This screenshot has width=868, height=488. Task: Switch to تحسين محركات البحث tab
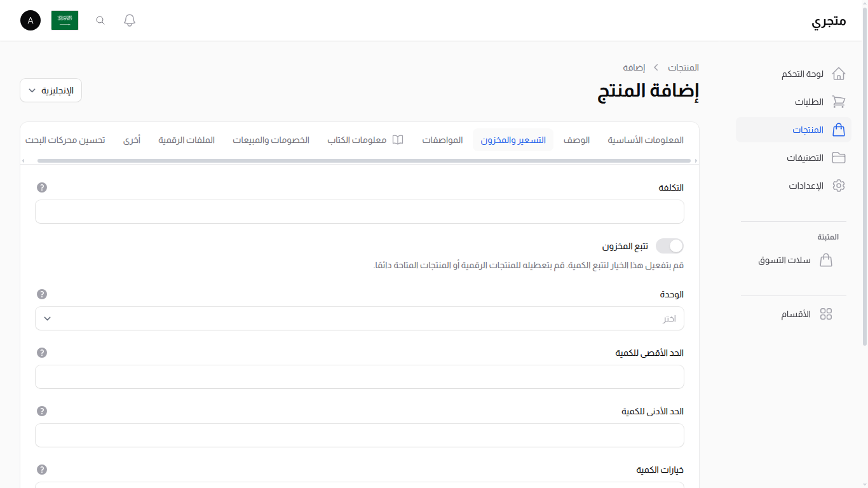(x=65, y=140)
